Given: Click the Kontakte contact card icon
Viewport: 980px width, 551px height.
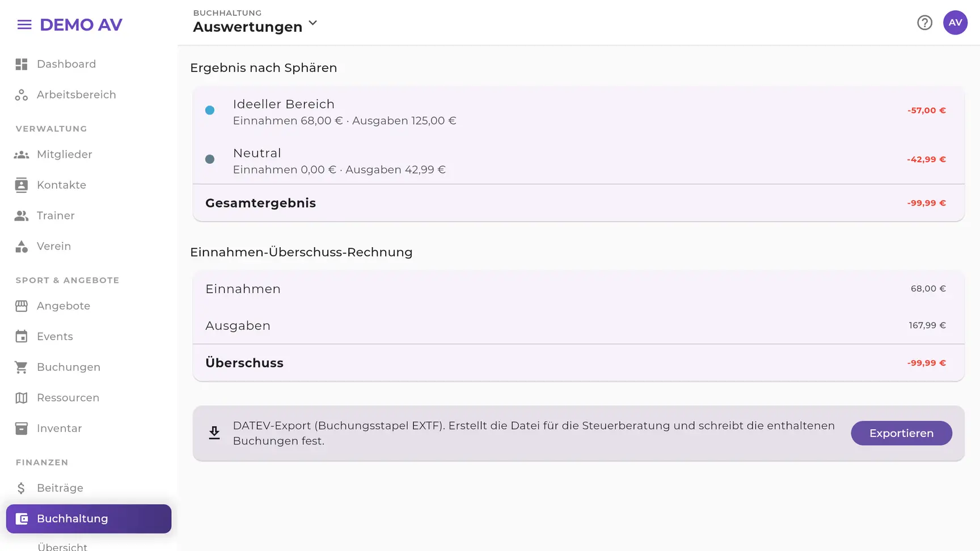Looking at the screenshot, I should coord(22,185).
